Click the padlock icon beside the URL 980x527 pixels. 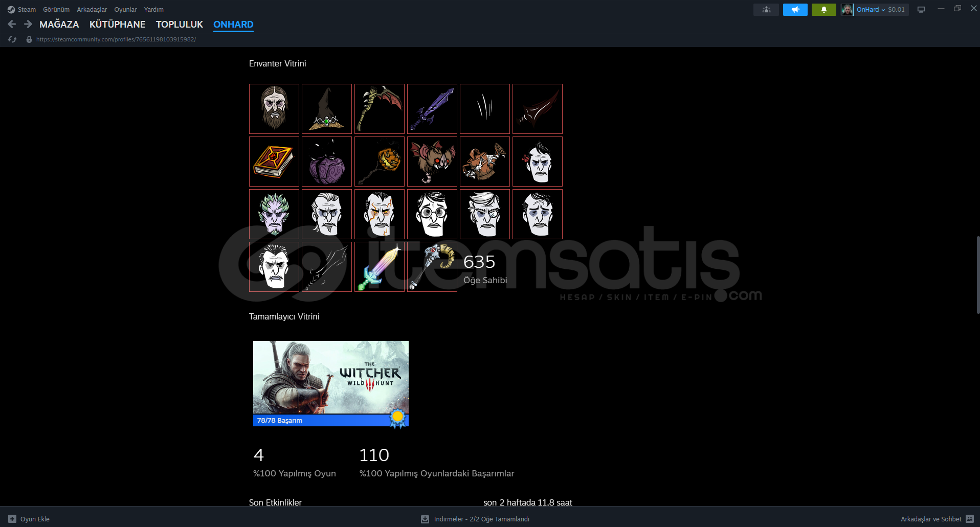pyautogui.click(x=29, y=39)
